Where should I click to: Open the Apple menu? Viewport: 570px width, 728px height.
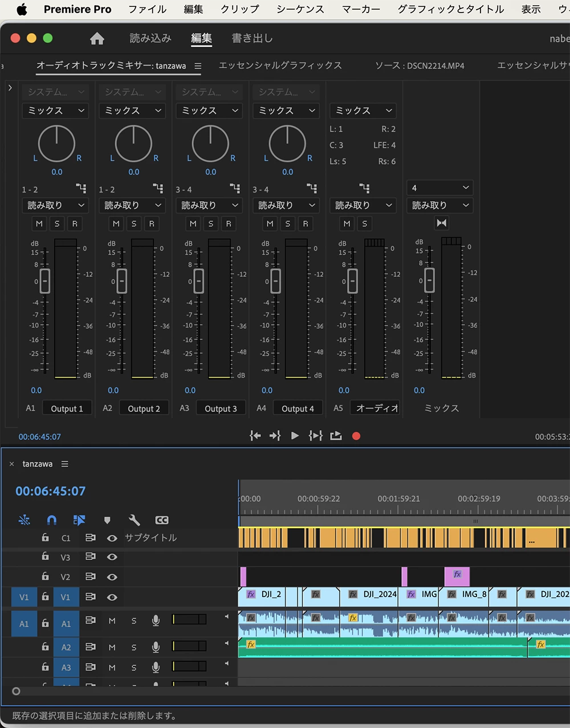pos(22,9)
